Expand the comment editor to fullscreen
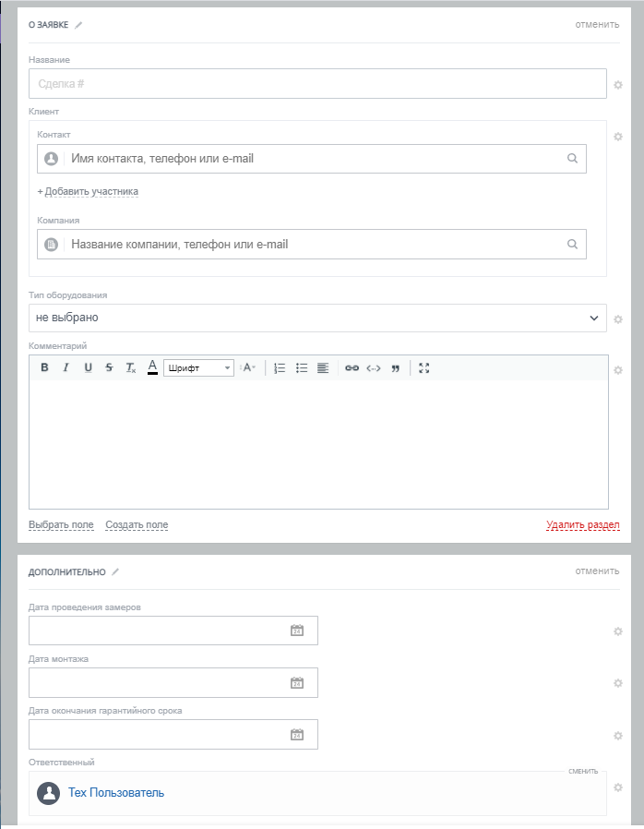Viewport: 644px width, 829px height. coord(424,367)
